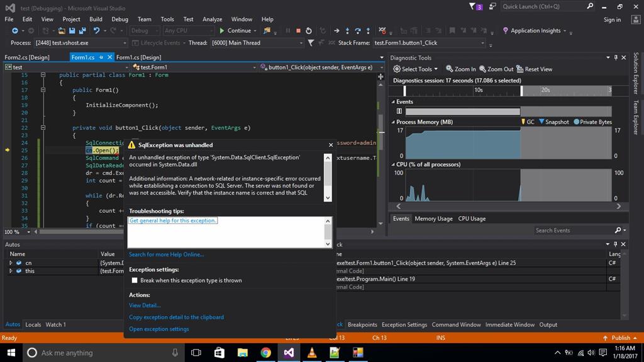Toggle pin on Form1.cs tab

pos(101,57)
